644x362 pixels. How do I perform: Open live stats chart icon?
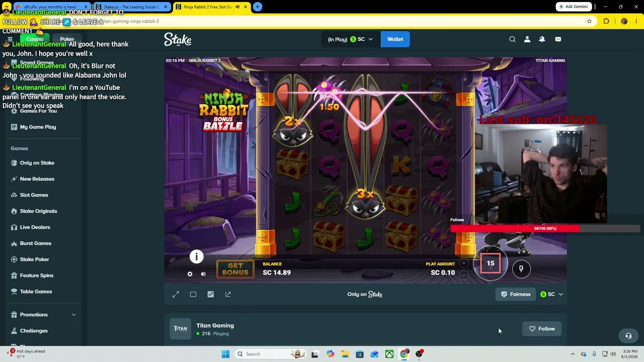point(211,294)
